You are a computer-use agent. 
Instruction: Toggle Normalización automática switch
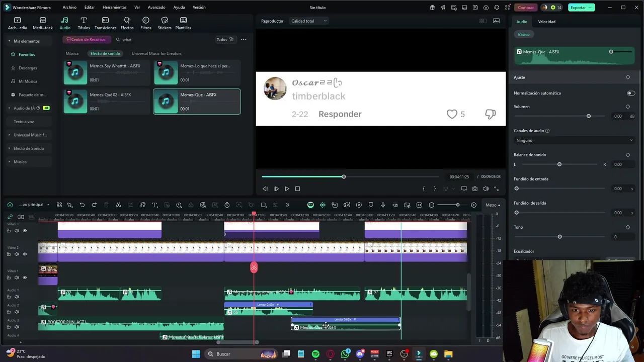[x=631, y=93]
